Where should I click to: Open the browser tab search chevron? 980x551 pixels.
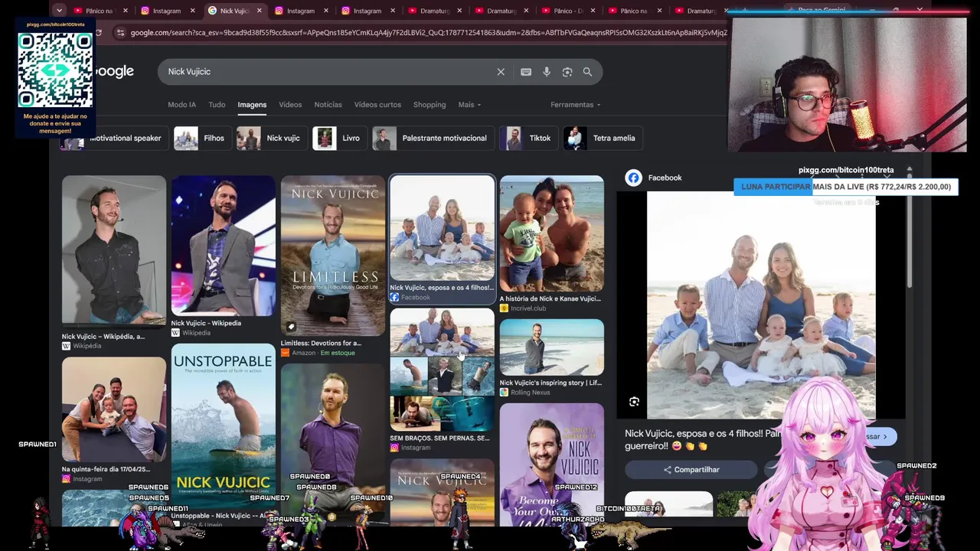[x=60, y=11]
